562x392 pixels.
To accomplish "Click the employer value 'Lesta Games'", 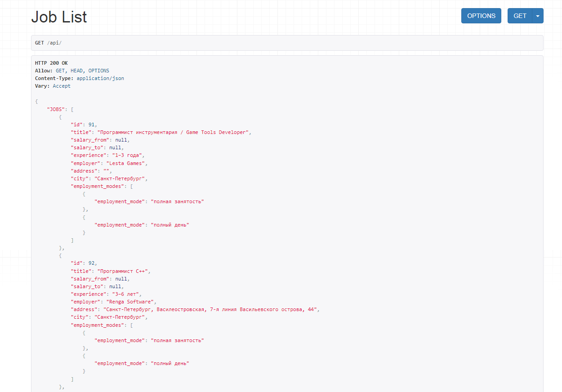I will (x=127, y=163).
